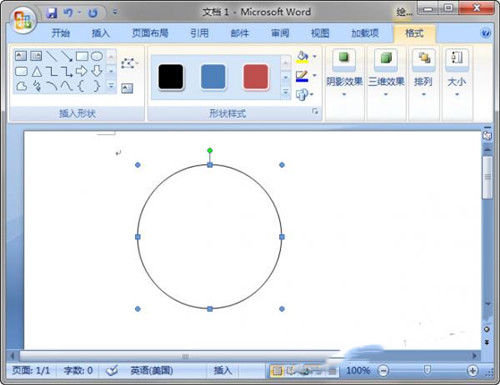Apply the black shape style
The height and width of the screenshot is (385, 500).
pos(171,77)
